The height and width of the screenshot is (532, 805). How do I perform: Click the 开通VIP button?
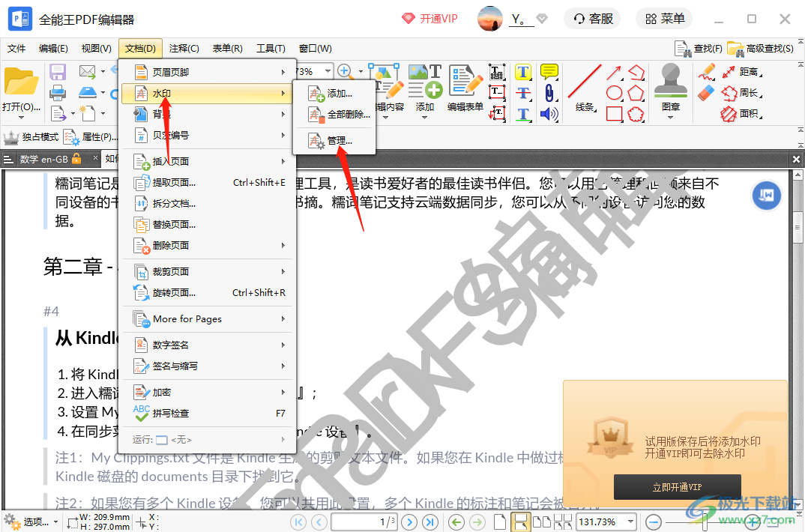click(x=429, y=19)
